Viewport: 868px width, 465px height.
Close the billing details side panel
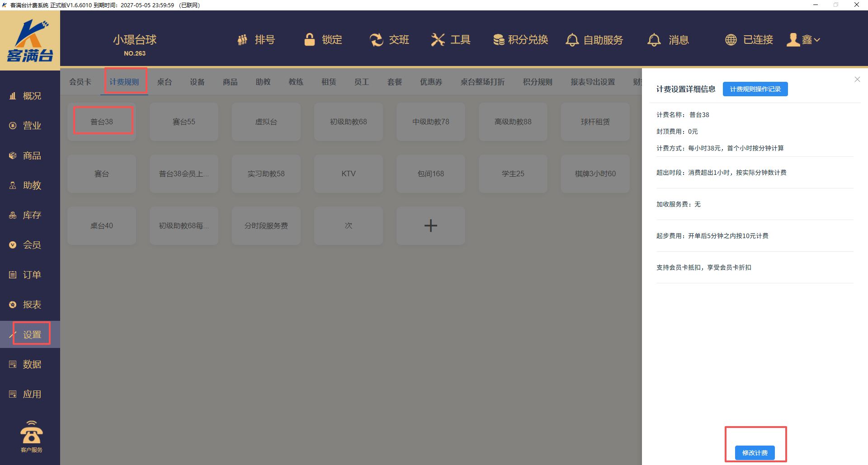point(857,80)
